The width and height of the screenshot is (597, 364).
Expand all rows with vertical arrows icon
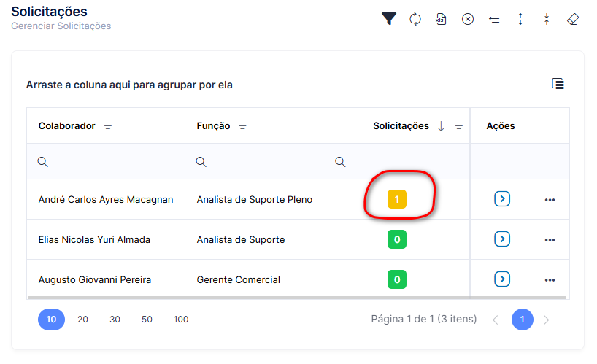click(x=520, y=19)
